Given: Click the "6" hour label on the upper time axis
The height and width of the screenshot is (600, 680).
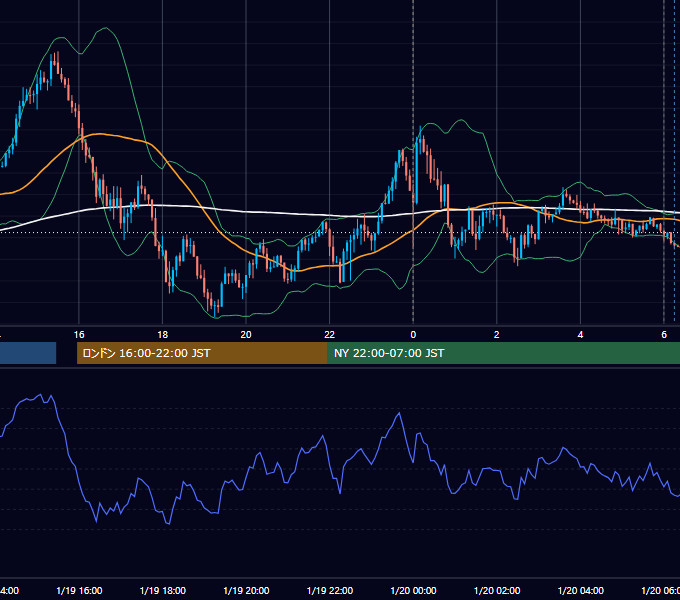Looking at the screenshot, I should (664, 334).
